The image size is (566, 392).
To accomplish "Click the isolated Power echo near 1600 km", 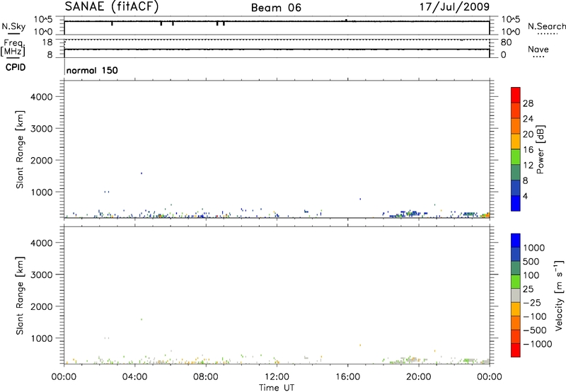I will pyautogui.click(x=141, y=173).
